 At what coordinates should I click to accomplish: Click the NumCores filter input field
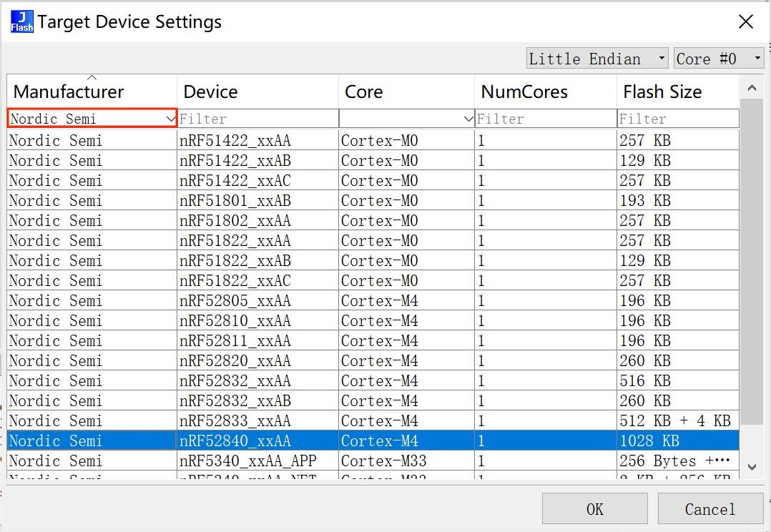(546, 119)
